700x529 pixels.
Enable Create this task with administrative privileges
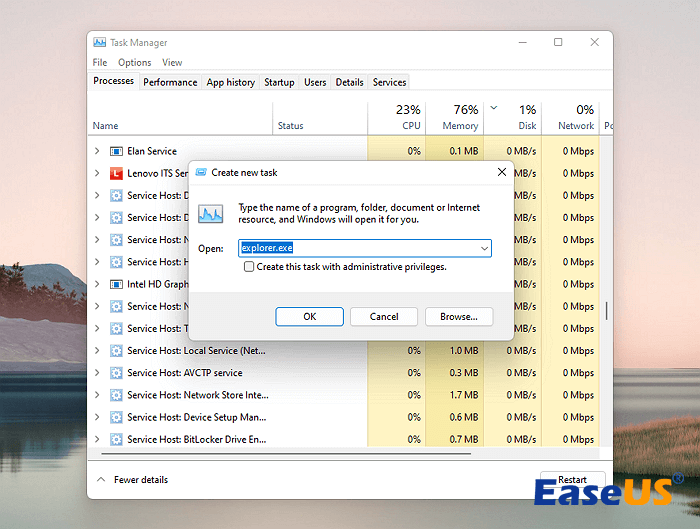pyautogui.click(x=249, y=267)
